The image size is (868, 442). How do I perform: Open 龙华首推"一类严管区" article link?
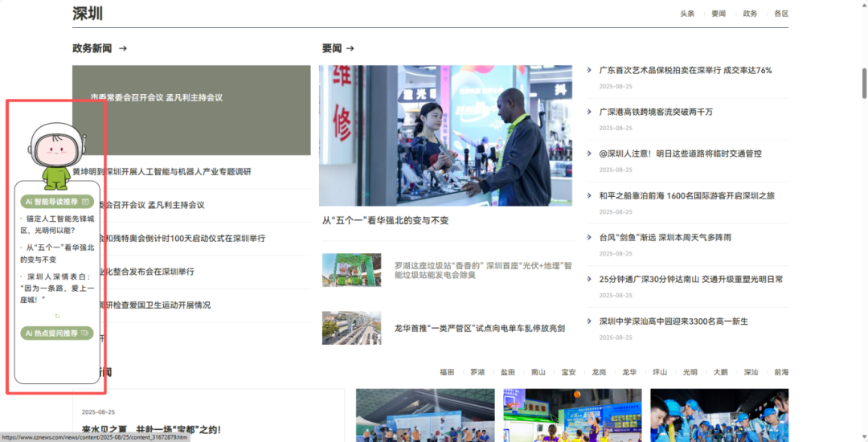[479, 328]
